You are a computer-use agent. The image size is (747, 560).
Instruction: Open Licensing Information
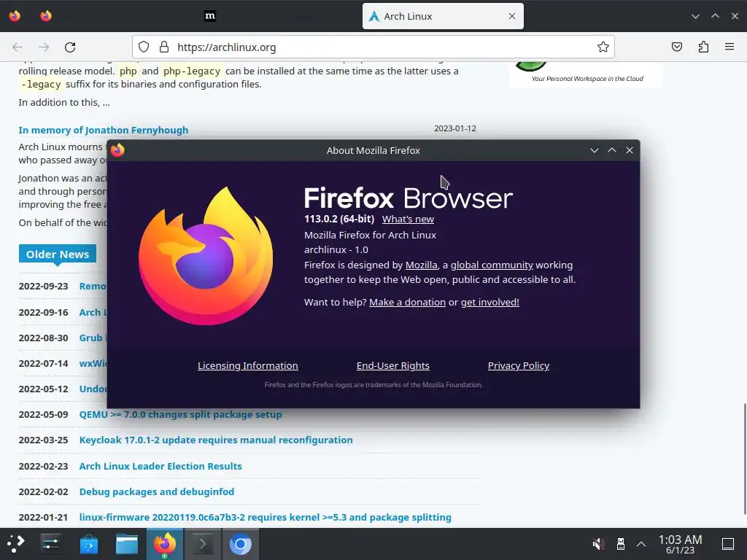pos(248,365)
